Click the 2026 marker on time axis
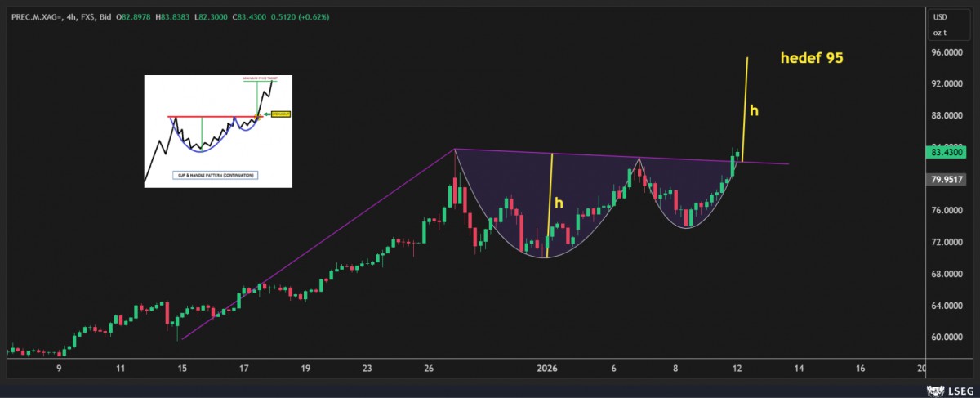Screen dimensions: 980x398 click(x=547, y=369)
